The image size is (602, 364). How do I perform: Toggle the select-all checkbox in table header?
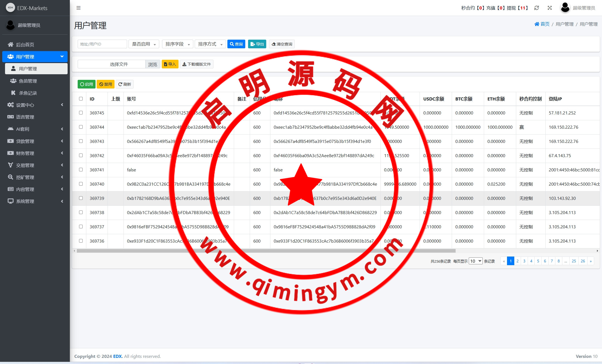(81, 99)
